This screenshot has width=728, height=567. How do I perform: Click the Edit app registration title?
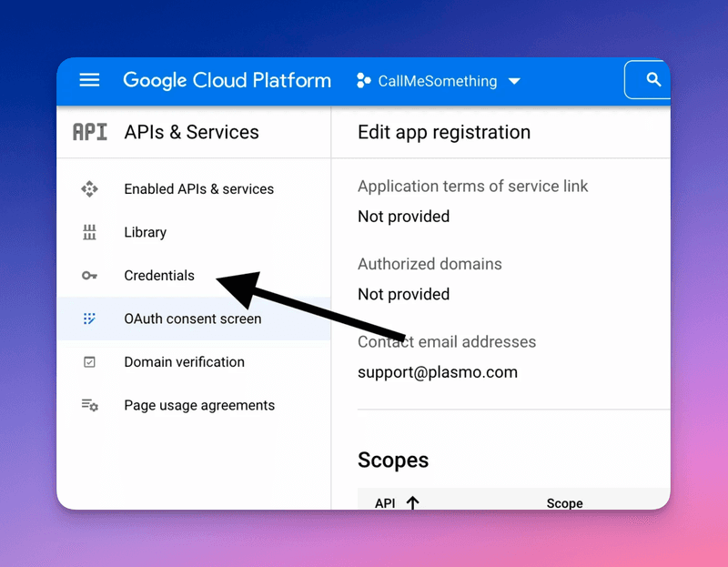coord(444,132)
